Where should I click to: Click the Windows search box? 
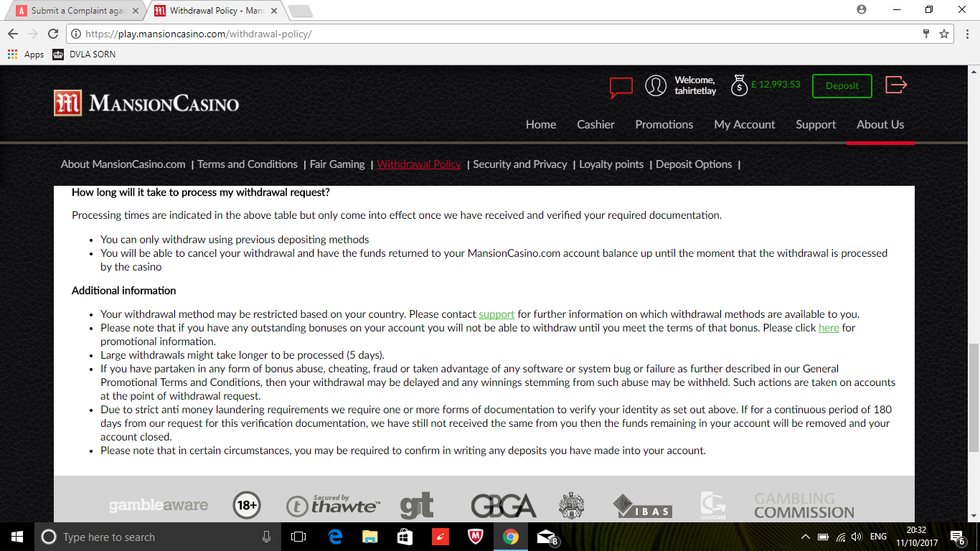coord(158,537)
